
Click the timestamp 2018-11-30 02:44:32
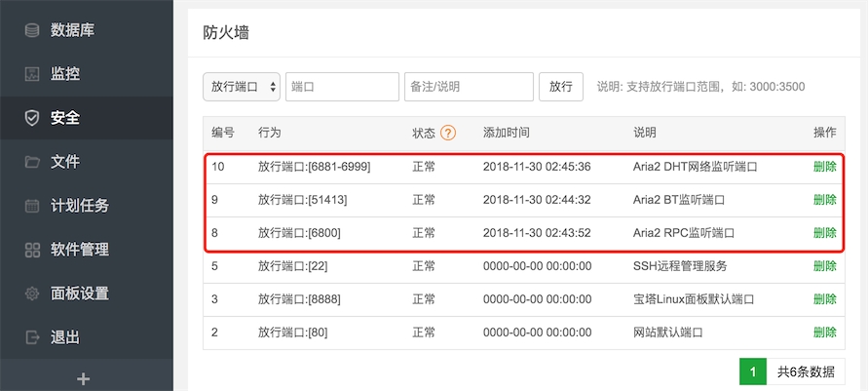point(537,200)
